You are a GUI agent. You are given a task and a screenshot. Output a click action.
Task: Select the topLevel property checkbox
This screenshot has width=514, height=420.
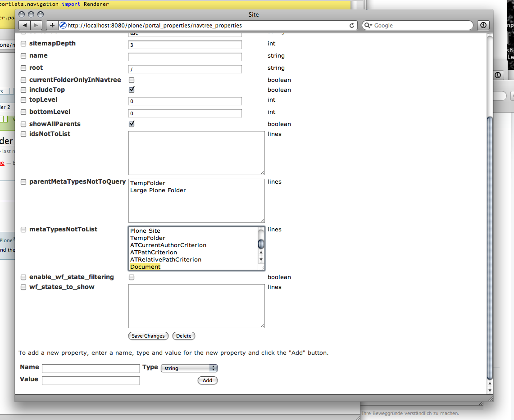point(23,100)
